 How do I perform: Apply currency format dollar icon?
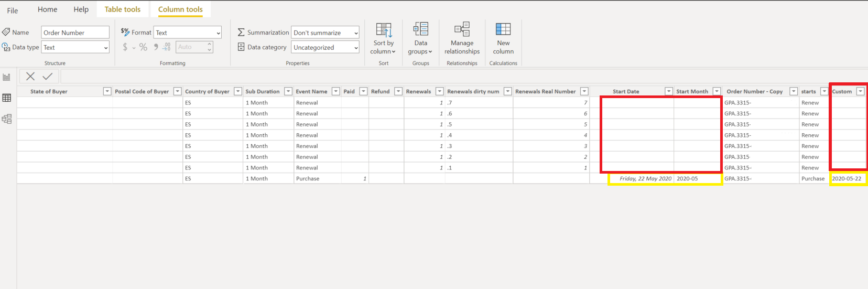125,47
